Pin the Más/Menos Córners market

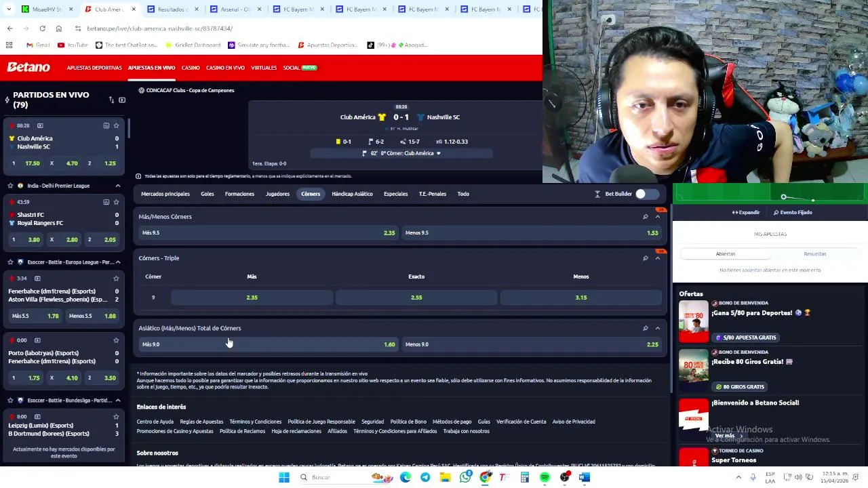[645, 217]
